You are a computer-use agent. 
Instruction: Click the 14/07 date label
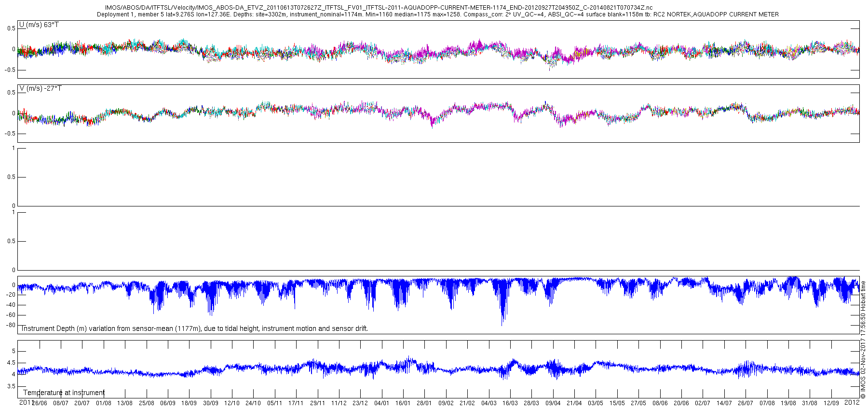[x=724, y=403]
